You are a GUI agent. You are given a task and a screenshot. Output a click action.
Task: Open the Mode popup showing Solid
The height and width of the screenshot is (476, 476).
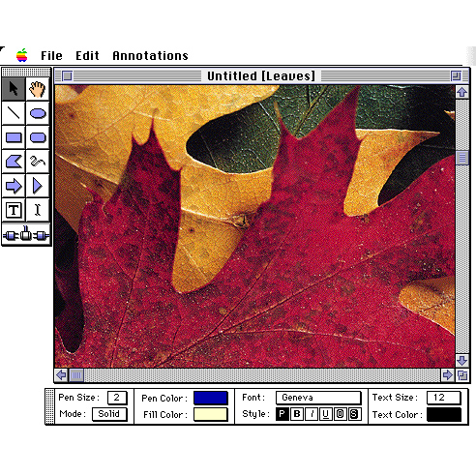click(109, 414)
